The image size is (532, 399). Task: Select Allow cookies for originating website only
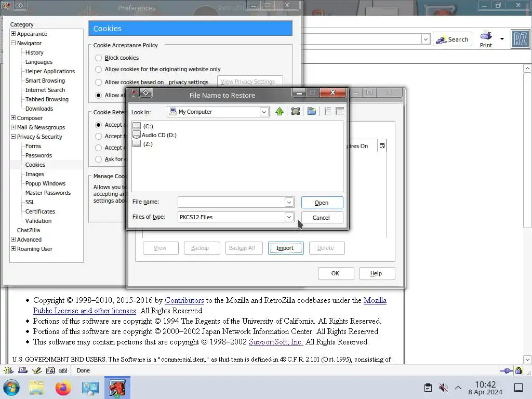click(x=98, y=69)
